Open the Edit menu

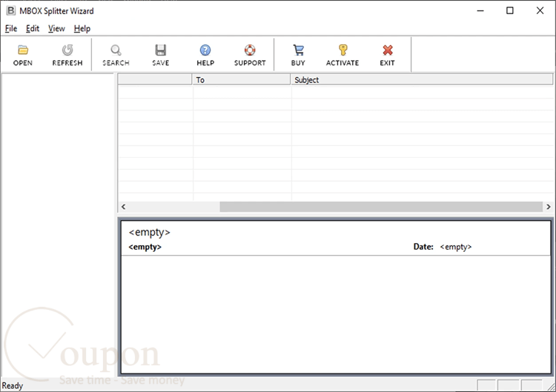coord(33,28)
